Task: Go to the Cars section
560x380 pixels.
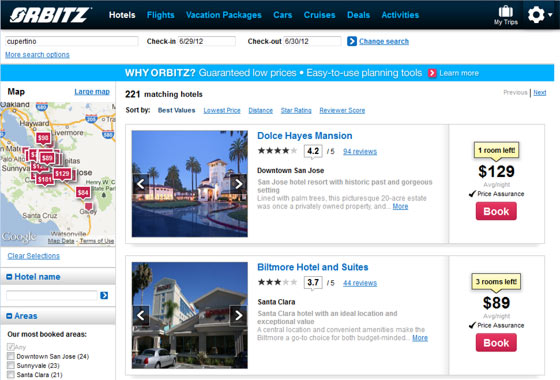Action: pos(282,15)
